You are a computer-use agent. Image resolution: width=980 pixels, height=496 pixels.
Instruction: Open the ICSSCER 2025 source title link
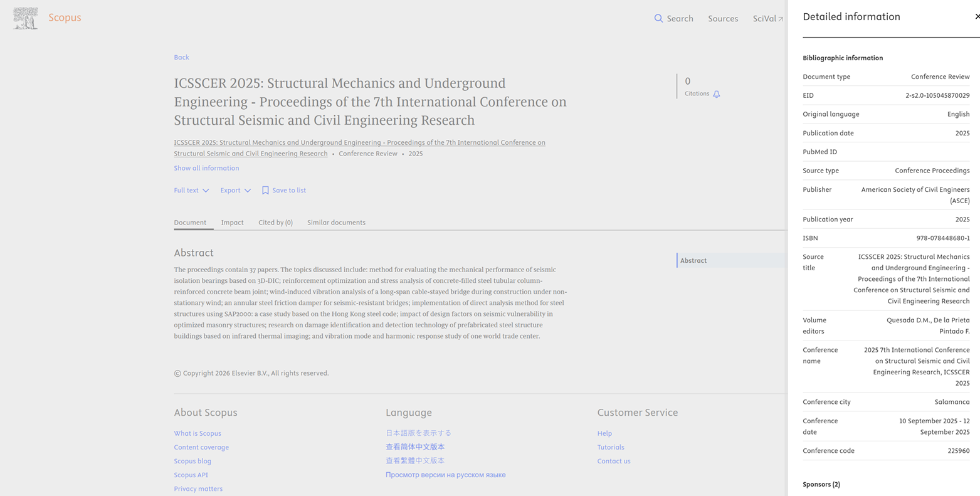(359, 148)
